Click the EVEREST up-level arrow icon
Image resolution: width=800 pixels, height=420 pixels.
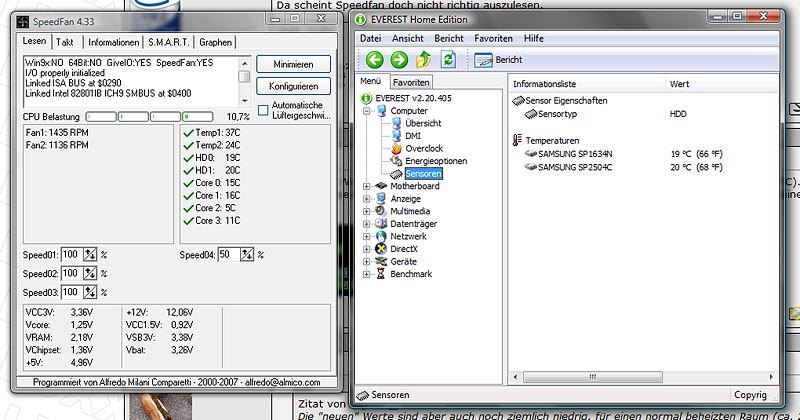click(x=423, y=60)
